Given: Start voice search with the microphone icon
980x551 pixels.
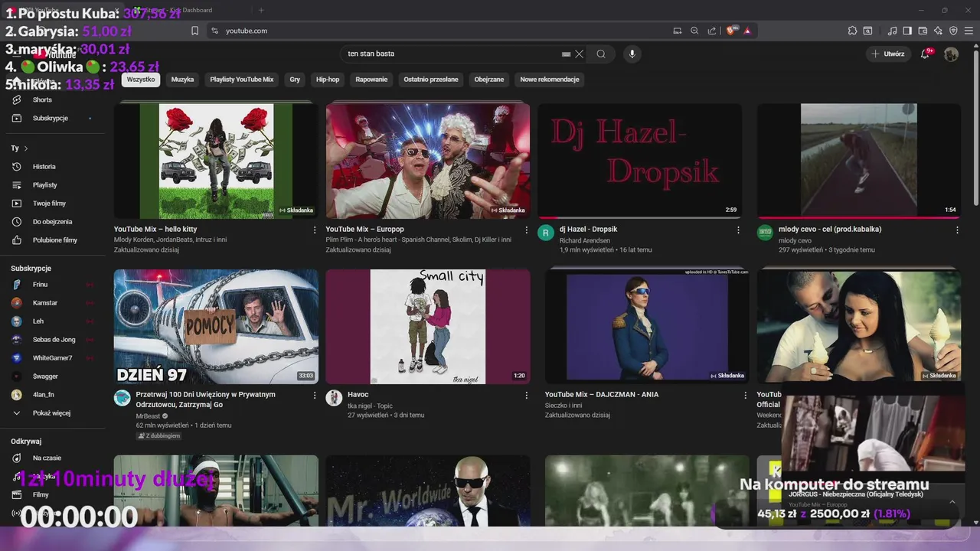Looking at the screenshot, I should point(632,54).
